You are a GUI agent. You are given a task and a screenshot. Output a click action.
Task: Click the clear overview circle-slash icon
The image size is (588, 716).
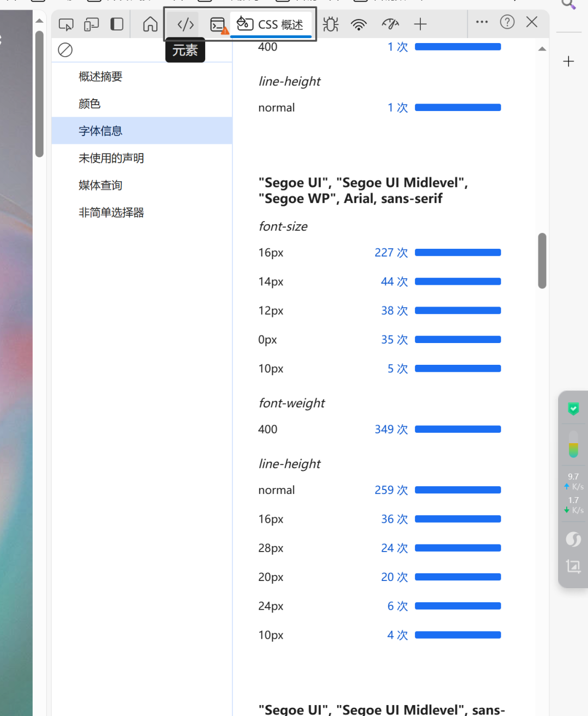[65, 50]
